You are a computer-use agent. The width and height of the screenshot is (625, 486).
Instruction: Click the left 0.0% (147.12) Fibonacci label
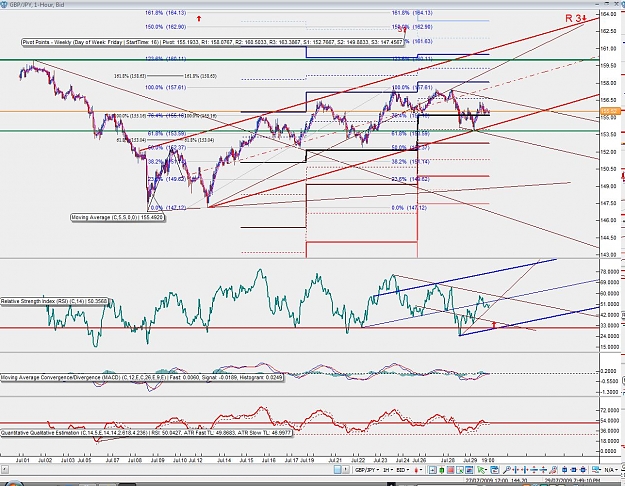tap(169, 208)
